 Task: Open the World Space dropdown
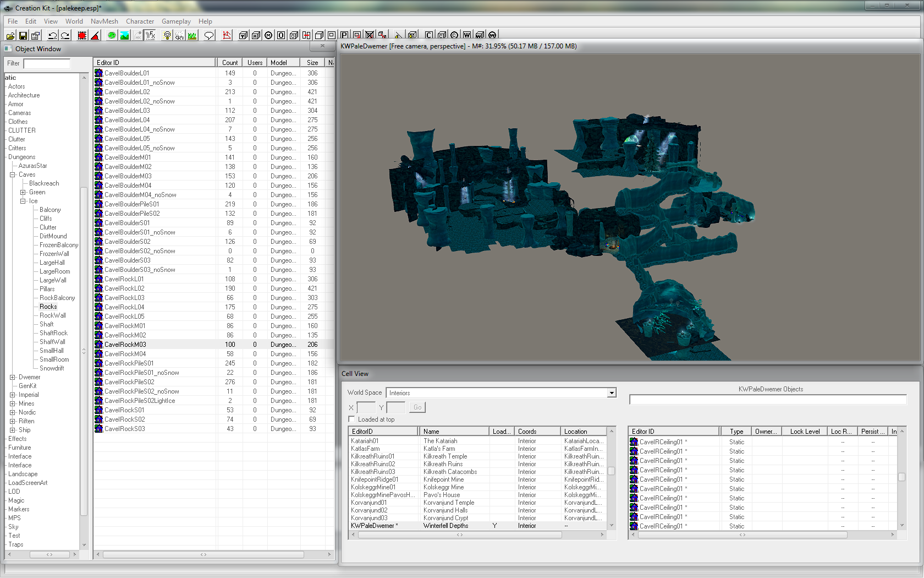click(x=612, y=393)
